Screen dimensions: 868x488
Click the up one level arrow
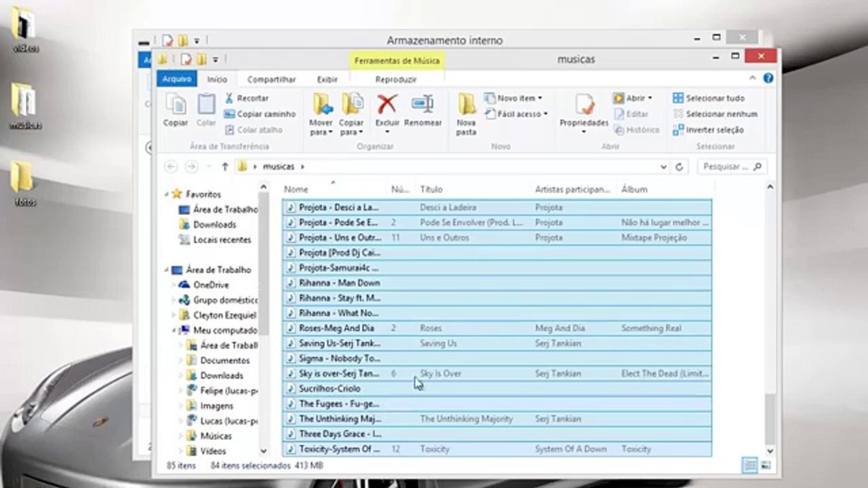[225, 166]
